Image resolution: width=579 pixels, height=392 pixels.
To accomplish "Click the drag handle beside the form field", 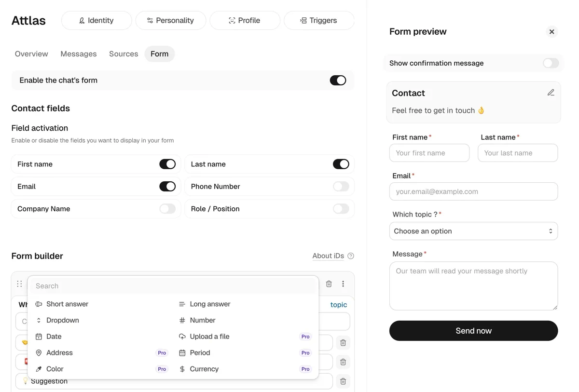I will click(x=19, y=284).
